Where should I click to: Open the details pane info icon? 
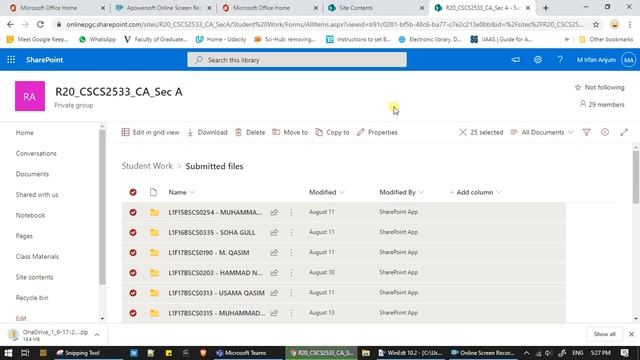605,132
